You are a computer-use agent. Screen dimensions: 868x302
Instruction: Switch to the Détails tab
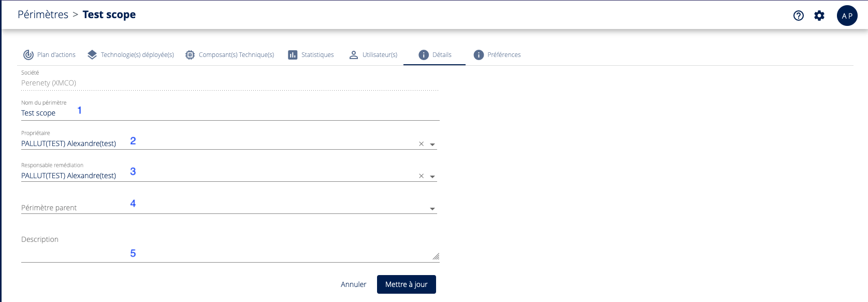click(435, 55)
